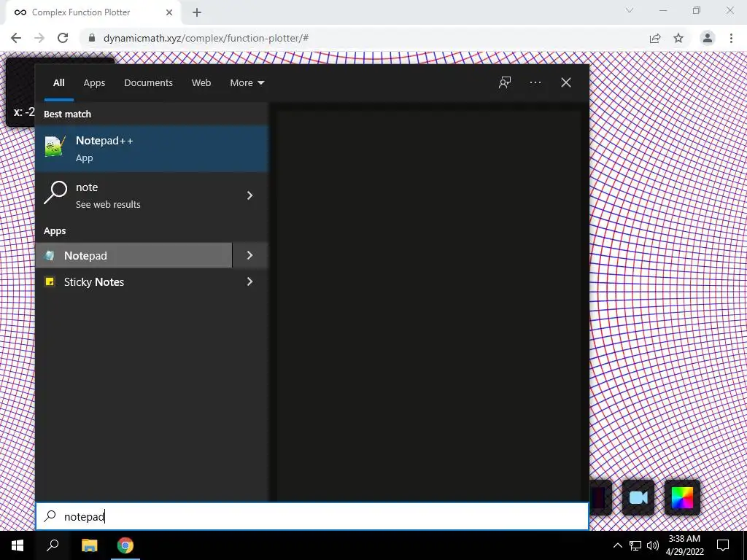Screen dimensions: 747x560
Task: Open network status tray icon
Action: point(635,545)
